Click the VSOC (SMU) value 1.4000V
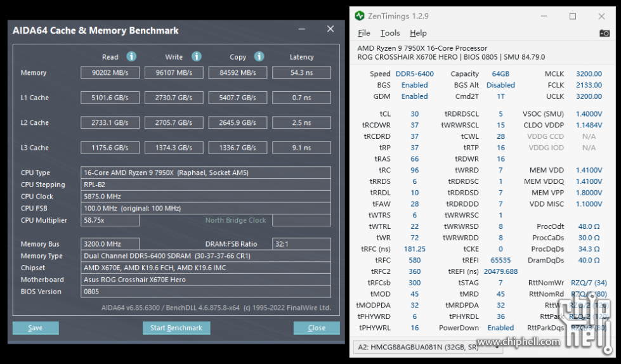 (x=589, y=114)
